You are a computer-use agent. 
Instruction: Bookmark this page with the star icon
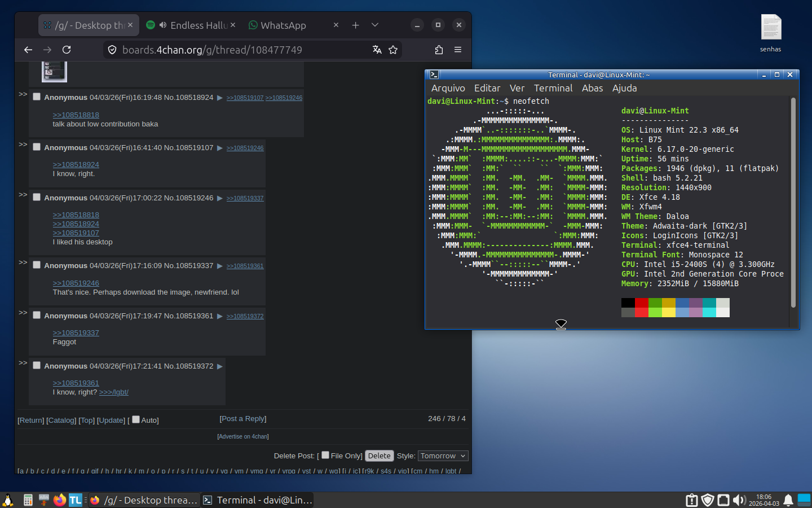tap(393, 50)
